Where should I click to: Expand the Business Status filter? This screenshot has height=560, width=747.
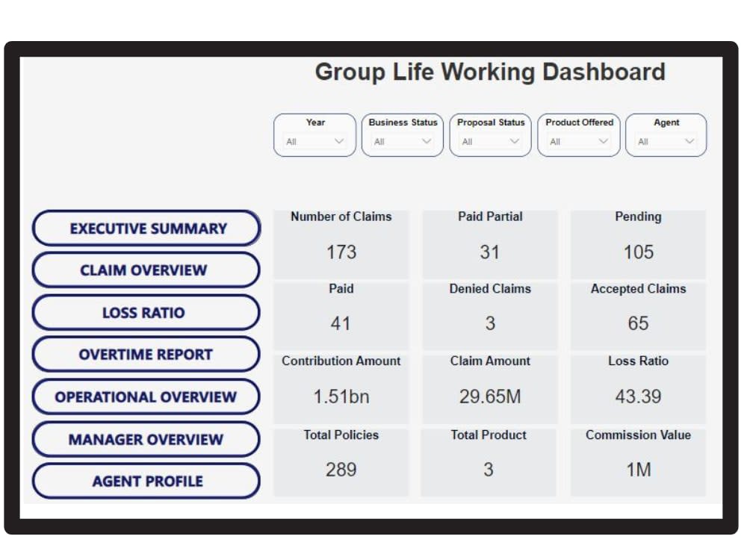pyautogui.click(x=401, y=139)
